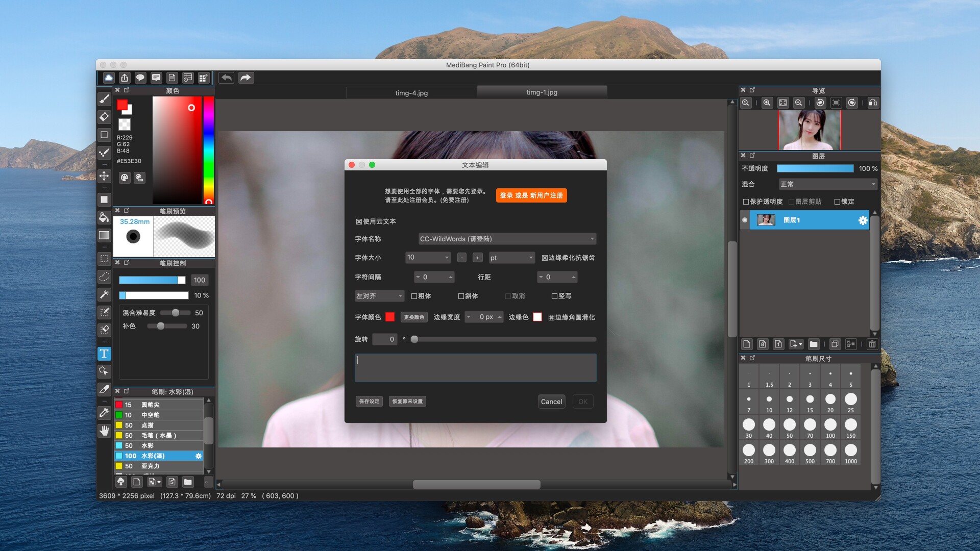Select the Bucket fill tool
This screenshot has height=551, width=980.
[x=104, y=217]
